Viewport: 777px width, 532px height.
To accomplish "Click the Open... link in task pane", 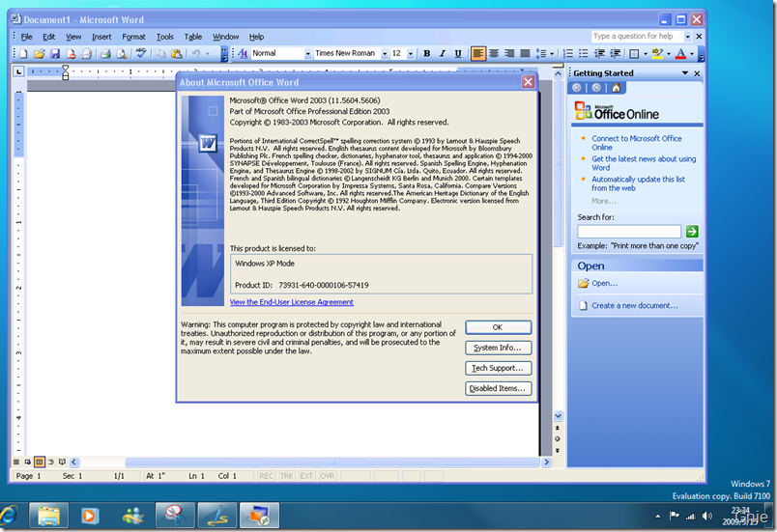I will [x=605, y=284].
